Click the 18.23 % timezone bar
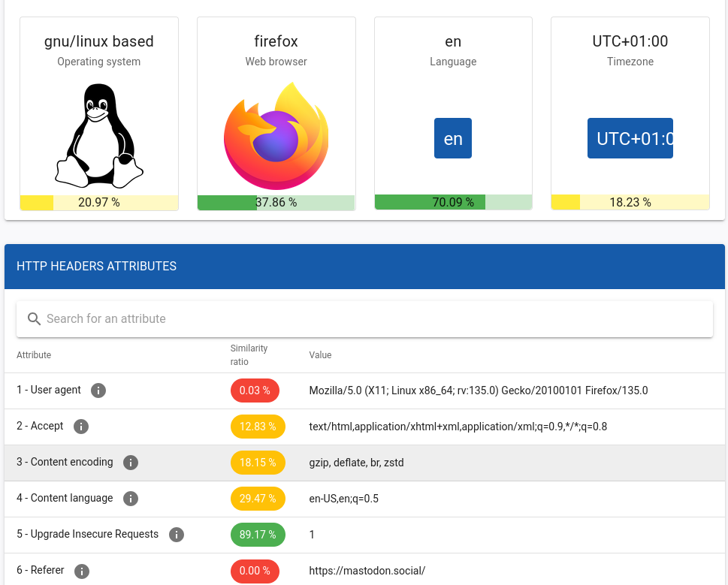The image size is (728, 585). click(630, 202)
